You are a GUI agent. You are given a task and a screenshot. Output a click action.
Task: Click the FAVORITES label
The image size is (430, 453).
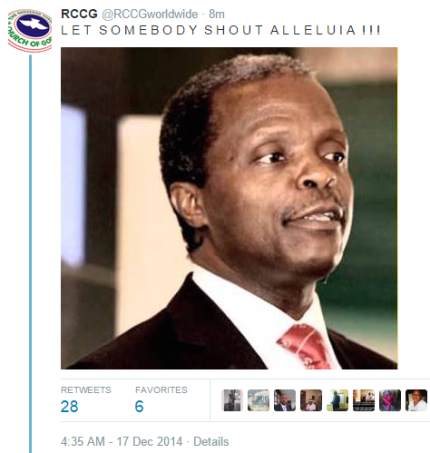pyautogui.click(x=161, y=390)
